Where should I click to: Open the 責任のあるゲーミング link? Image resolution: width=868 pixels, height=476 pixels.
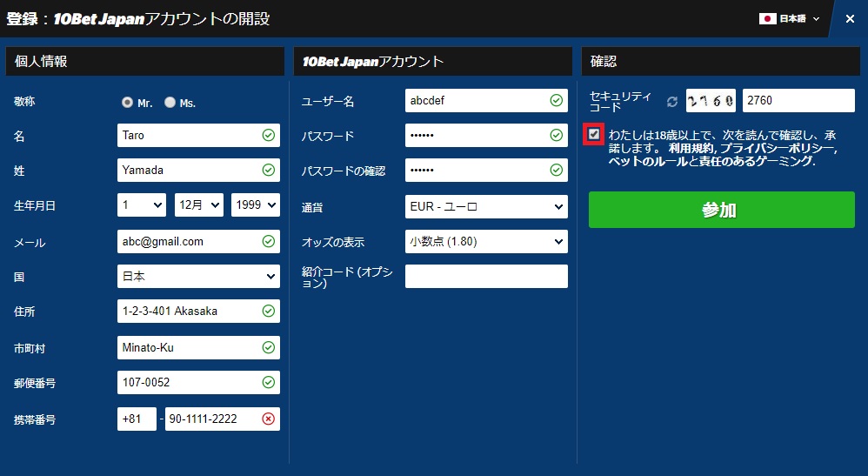click(756, 161)
